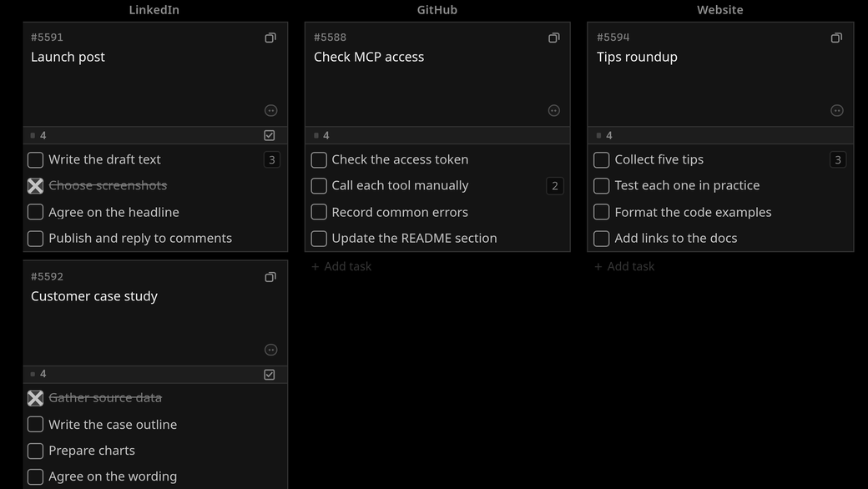Collapse the task count 4 on Launch post

click(x=38, y=135)
